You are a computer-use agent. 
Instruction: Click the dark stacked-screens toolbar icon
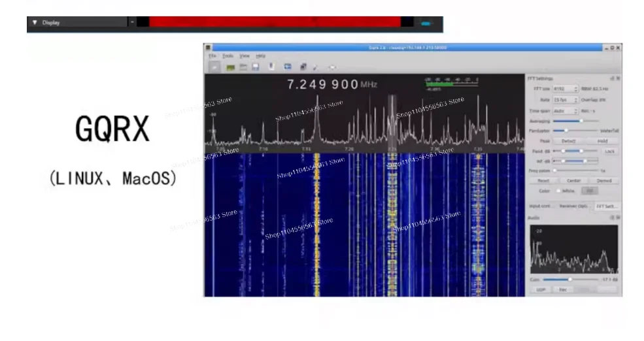303,67
